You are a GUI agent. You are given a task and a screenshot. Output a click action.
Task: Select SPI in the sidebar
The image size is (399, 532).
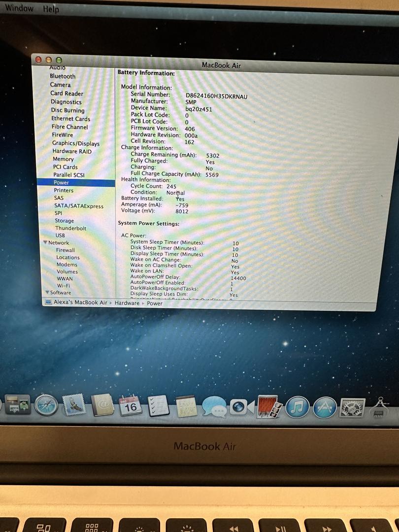click(58, 213)
